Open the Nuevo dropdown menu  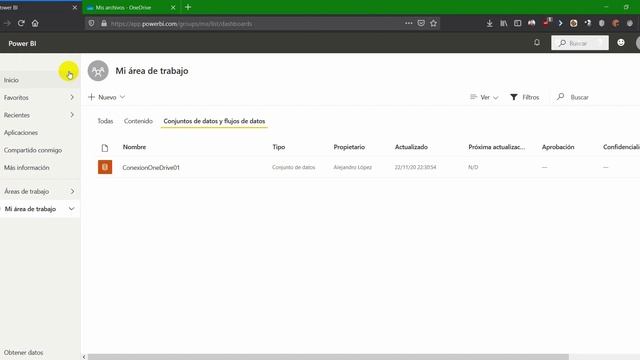tap(107, 97)
